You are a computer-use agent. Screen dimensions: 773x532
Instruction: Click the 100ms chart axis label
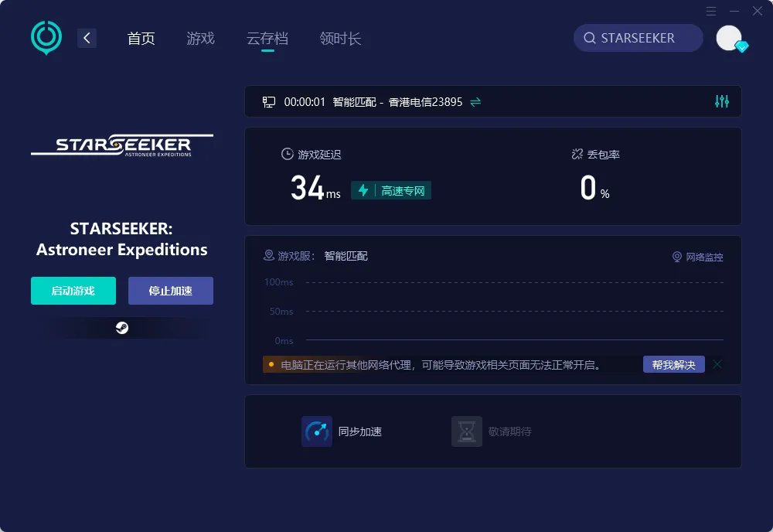click(278, 282)
